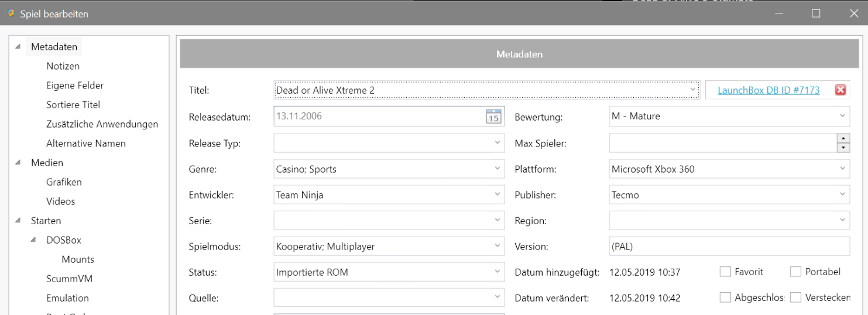Expand the Serie dropdown
Image resolution: width=868 pixels, height=315 pixels.
coord(498,220)
